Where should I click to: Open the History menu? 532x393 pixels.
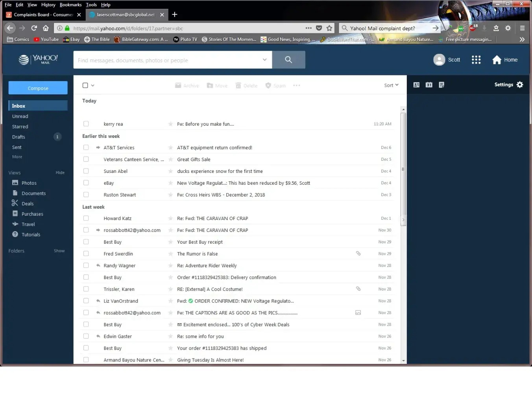pos(48,5)
